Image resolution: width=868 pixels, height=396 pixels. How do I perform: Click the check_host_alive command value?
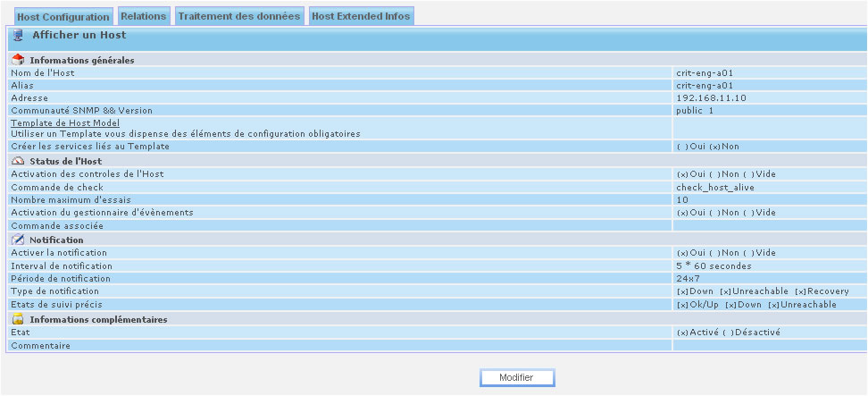(715, 187)
